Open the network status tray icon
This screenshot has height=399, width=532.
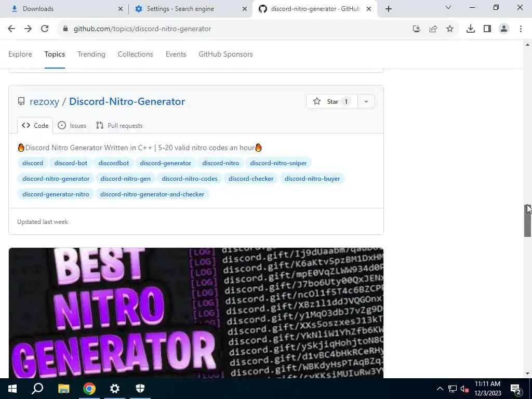(x=453, y=389)
